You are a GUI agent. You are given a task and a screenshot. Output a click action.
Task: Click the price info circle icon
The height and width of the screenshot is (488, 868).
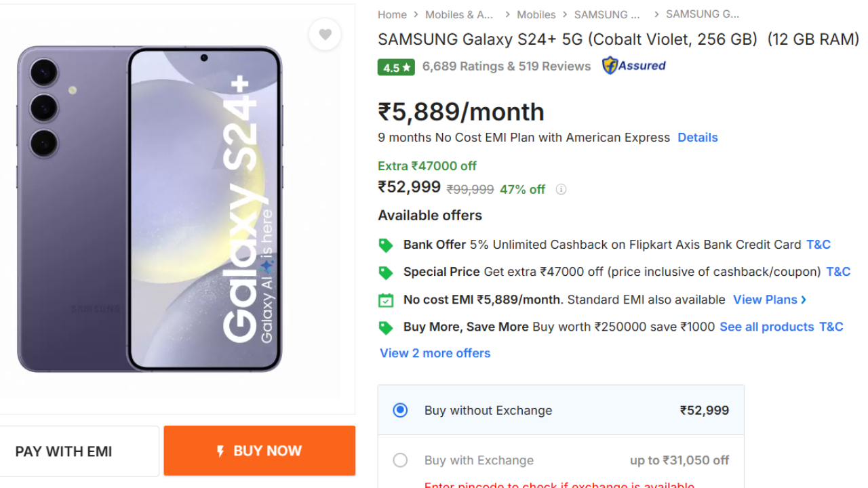(x=561, y=190)
